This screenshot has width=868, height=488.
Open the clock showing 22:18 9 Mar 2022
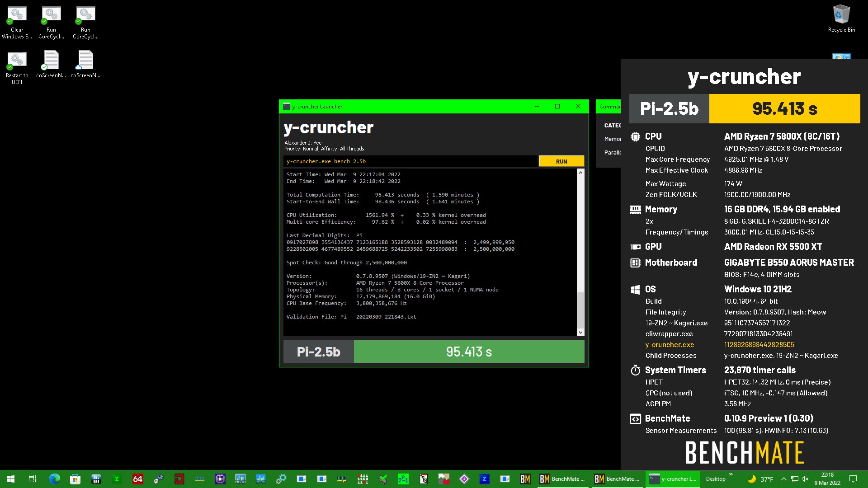point(827,479)
